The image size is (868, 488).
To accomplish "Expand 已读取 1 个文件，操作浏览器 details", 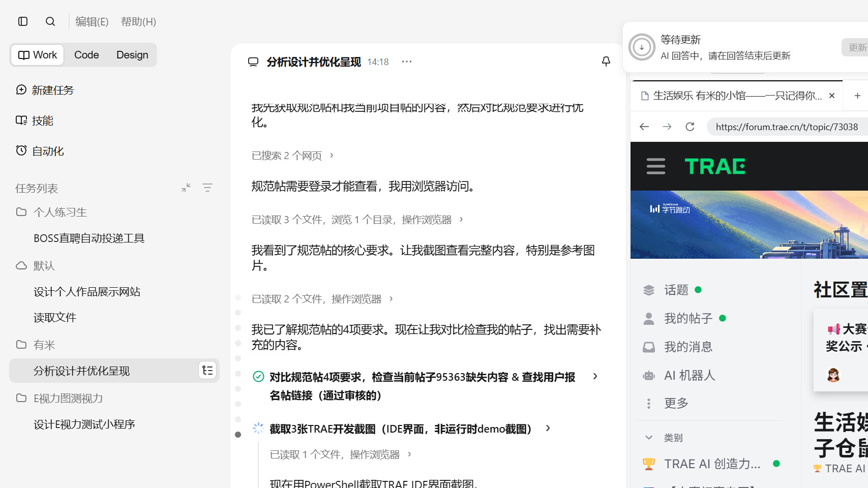I will point(341,454).
